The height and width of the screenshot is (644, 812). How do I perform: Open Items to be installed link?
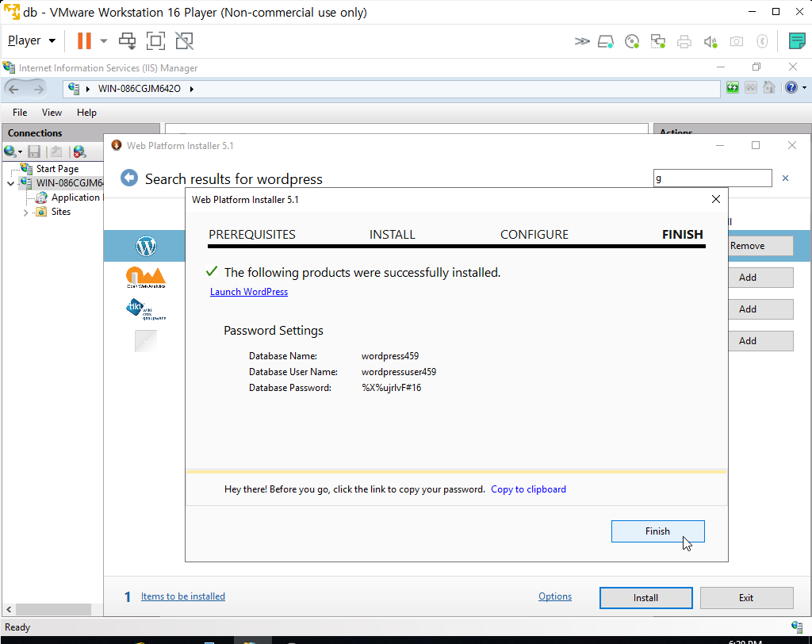[183, 596]
